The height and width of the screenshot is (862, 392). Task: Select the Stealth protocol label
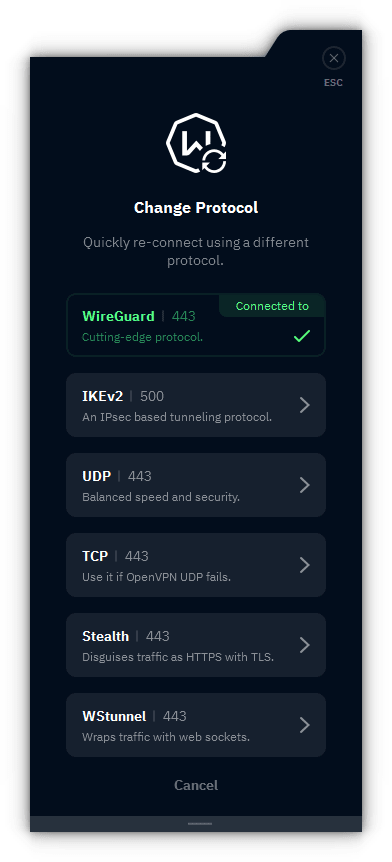[106, 636]
